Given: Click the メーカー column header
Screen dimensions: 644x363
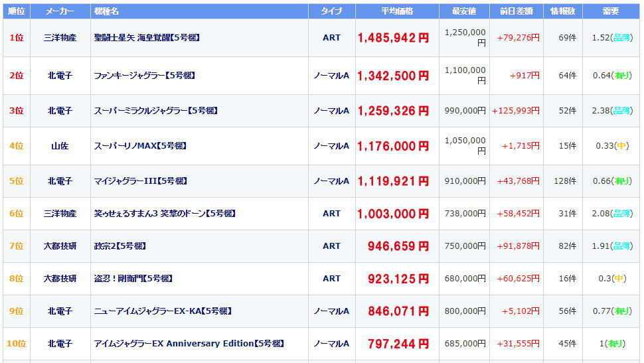Looking at the screenshot, I should (60, 11).
